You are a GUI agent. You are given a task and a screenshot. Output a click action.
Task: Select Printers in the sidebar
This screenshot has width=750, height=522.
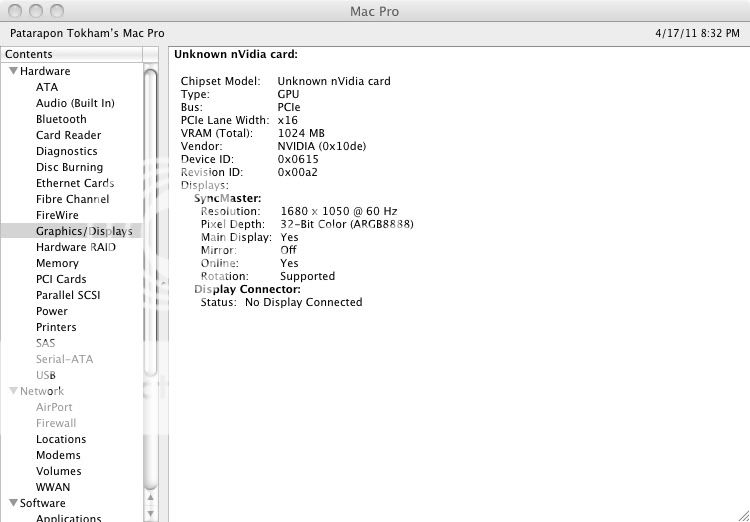[56, 327]
